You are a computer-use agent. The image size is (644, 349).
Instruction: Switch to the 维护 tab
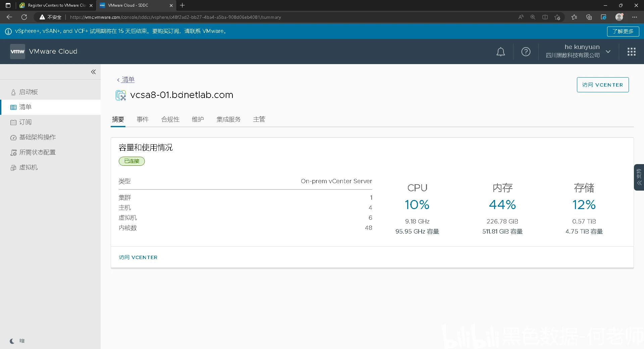pyautogui.click(x=198, y=119)
